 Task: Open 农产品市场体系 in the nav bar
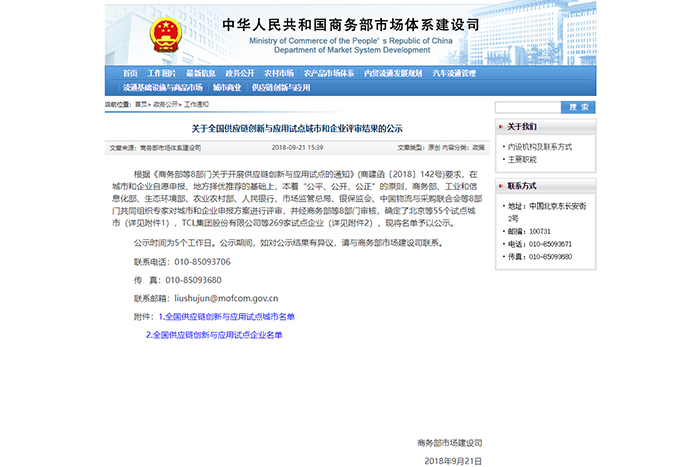click(329, 73)
